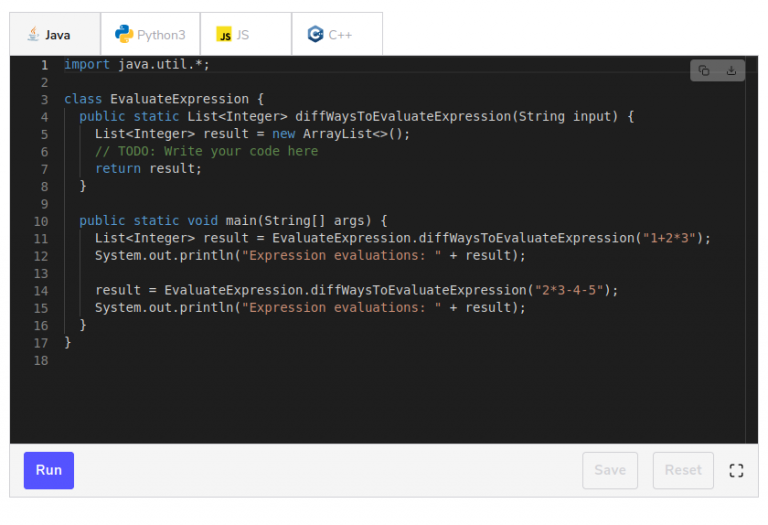
Task: Click on the "return result;" line
Action: coord(148,168)
